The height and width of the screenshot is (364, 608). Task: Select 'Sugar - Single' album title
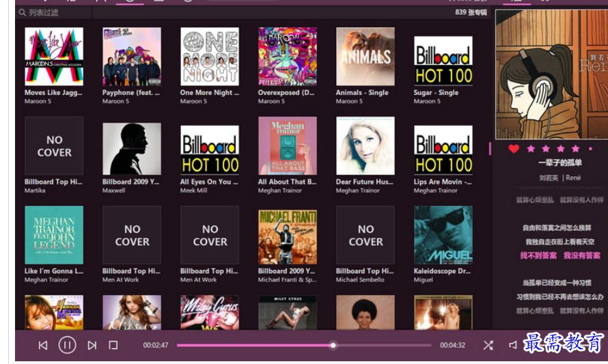[x=437, y=93]
